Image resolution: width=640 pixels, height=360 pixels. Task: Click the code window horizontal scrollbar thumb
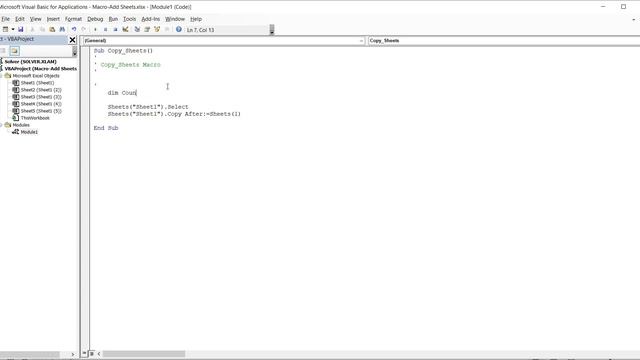click(144, 354)
